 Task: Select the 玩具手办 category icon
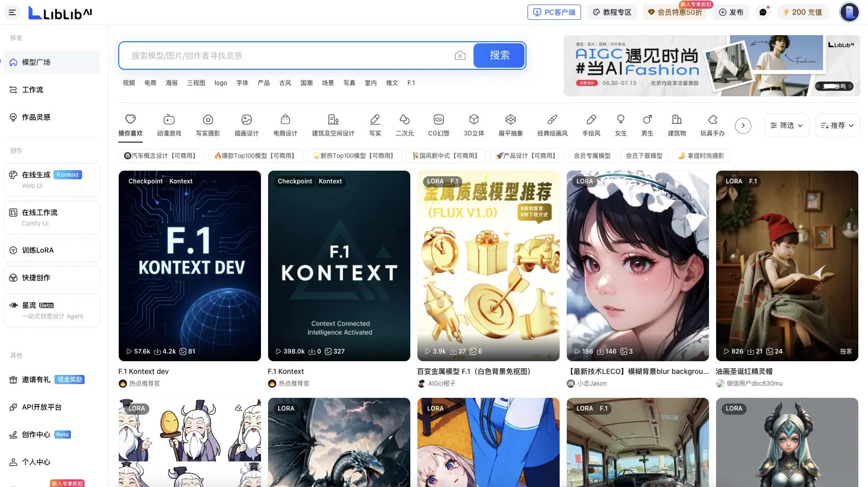(713, 125)
